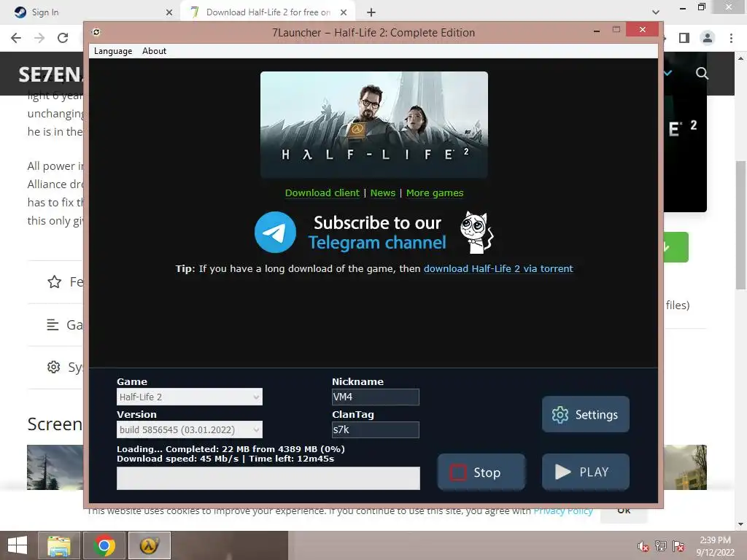The height and width of the screenshot is (560, 747).
Task: Open the More games link
Action: click(x=435, y=192)
